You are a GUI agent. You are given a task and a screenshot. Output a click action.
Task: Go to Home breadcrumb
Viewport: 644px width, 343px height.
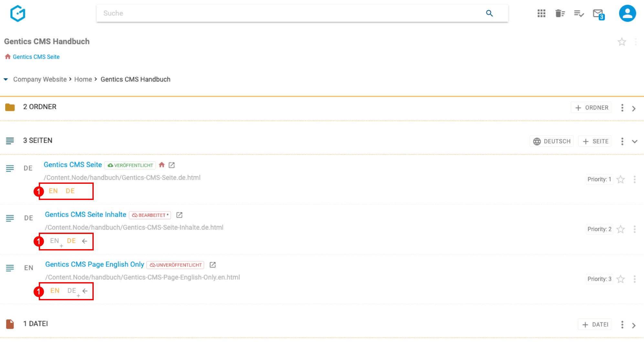tap(83, 79)
